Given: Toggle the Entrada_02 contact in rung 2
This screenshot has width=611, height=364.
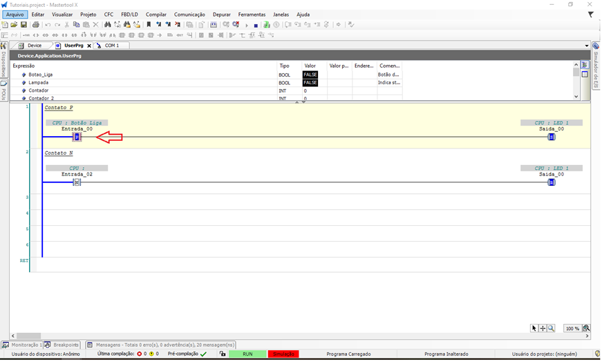Looking at the screenshot, I should pyautogui.click(x=77, y=182).
